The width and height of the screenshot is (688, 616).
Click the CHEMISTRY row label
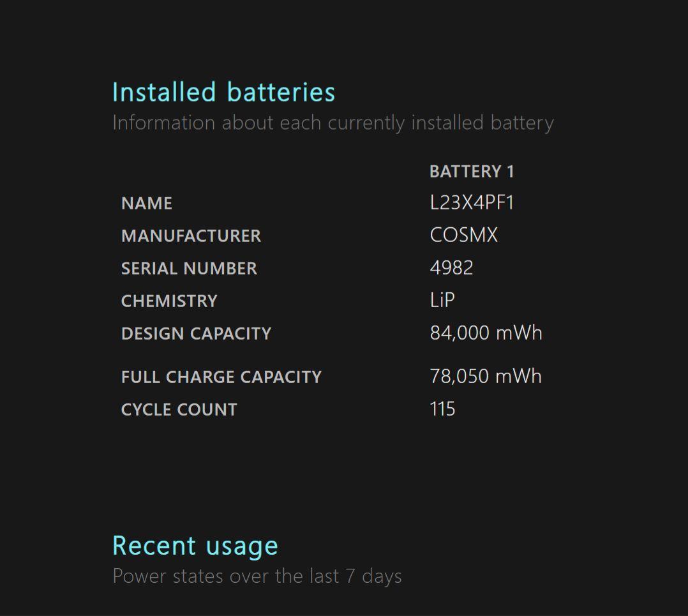point(169,301)
